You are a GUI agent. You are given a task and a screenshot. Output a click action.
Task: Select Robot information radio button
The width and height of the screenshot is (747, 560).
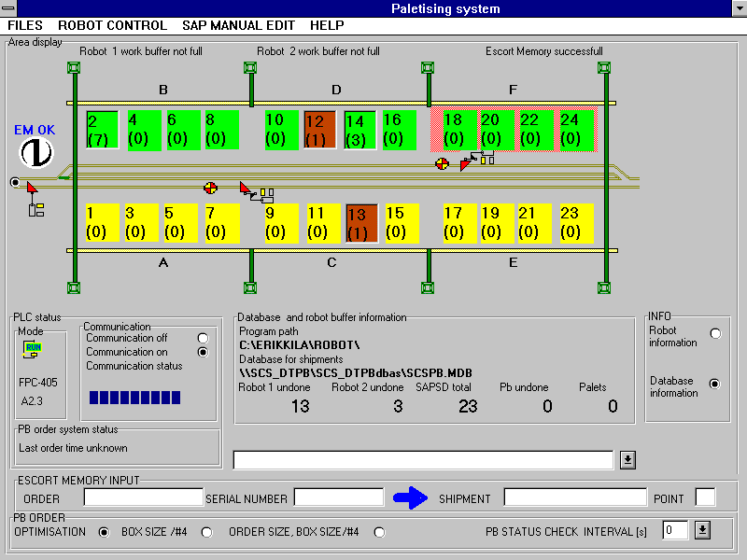(x=715, y=334)
